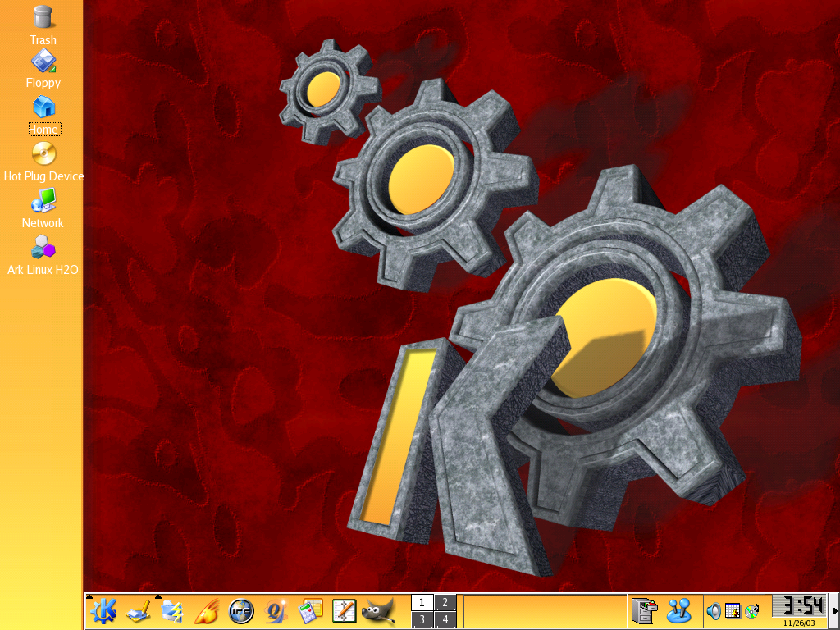Open the quick file browser folder icon
Image resolution: width=840 pixels, height=630 pixels.
pyautogui.click(x=172, y=611)
